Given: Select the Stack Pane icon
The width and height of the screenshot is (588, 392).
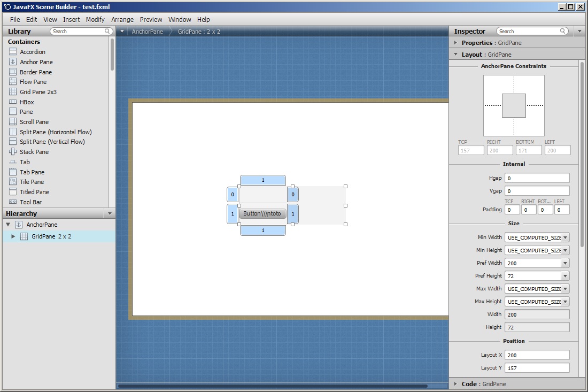Looking at the screenshot, I should 13,152.
